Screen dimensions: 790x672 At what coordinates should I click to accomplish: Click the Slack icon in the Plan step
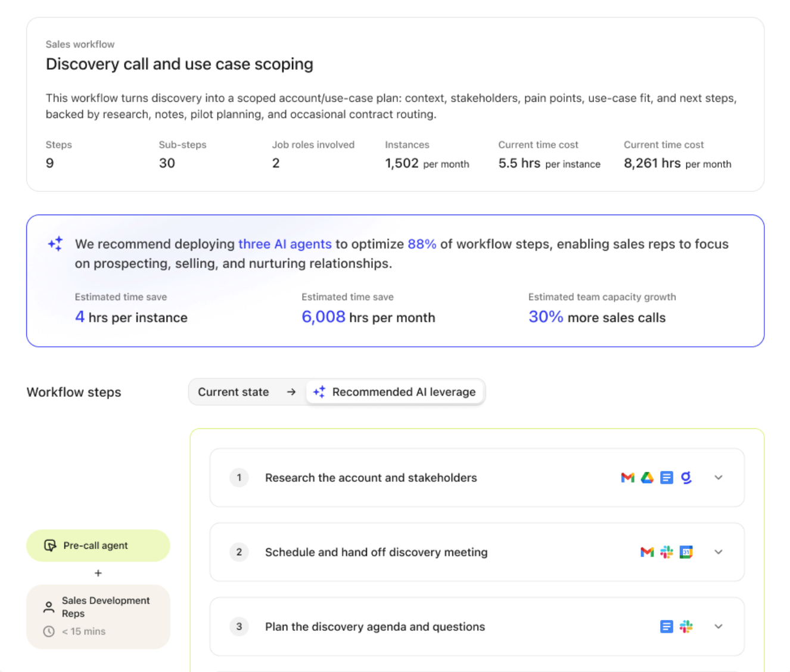(x=686, y=627)
